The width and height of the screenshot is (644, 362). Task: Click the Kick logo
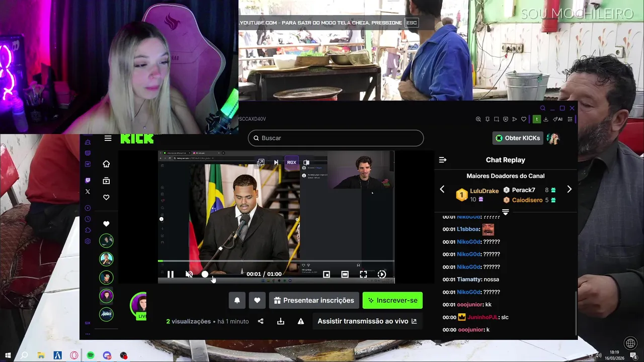[137, 139]
